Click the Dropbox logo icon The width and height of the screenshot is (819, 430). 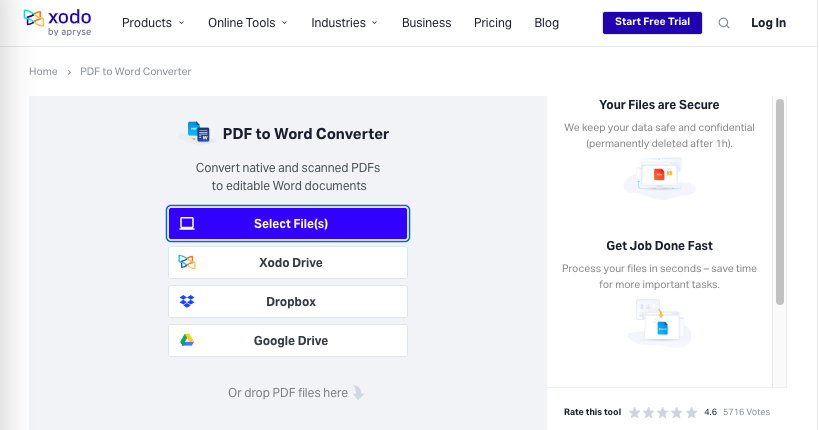point(187,301)
